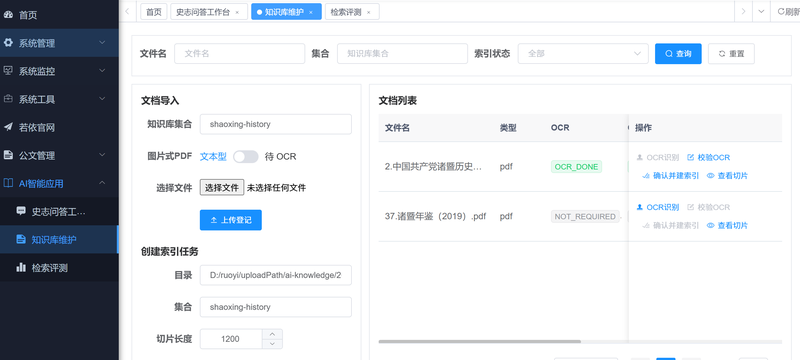Expand the 公文管理 menu
The height and width of the screenshot is (360, 800).
102,155
